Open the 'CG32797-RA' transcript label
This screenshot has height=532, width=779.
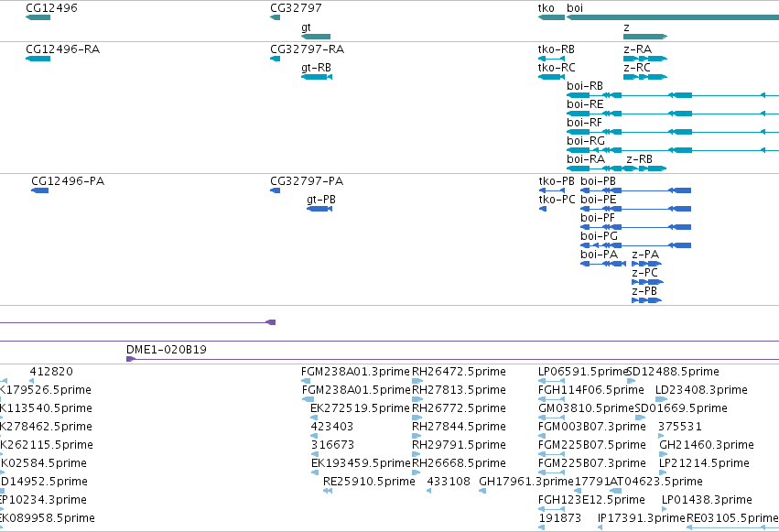click(x=307, y=49)
